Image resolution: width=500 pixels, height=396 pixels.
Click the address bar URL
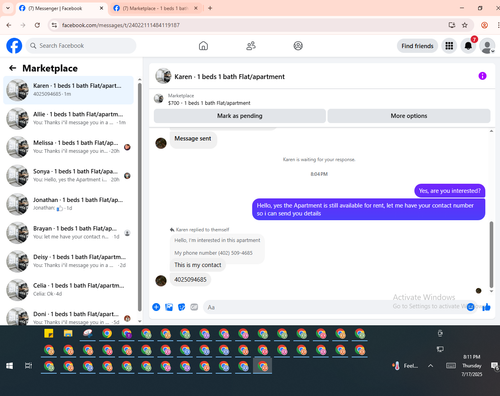click(121, 25)
